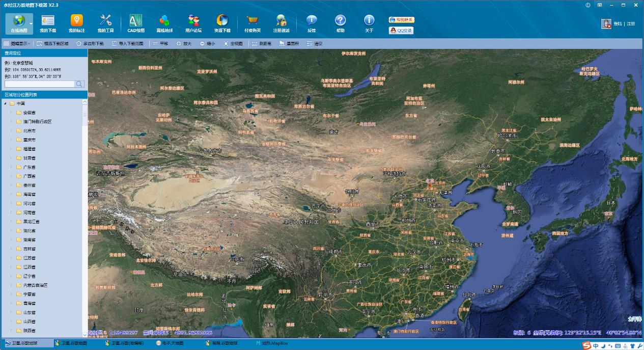Click 导入下载范围 import range

[x=128, y=44]
